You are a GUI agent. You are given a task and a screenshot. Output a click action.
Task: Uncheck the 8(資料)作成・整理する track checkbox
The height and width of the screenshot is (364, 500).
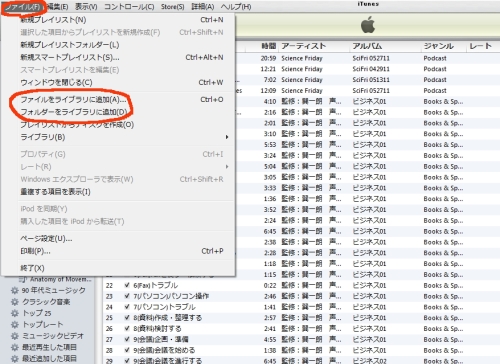point(127,318)
